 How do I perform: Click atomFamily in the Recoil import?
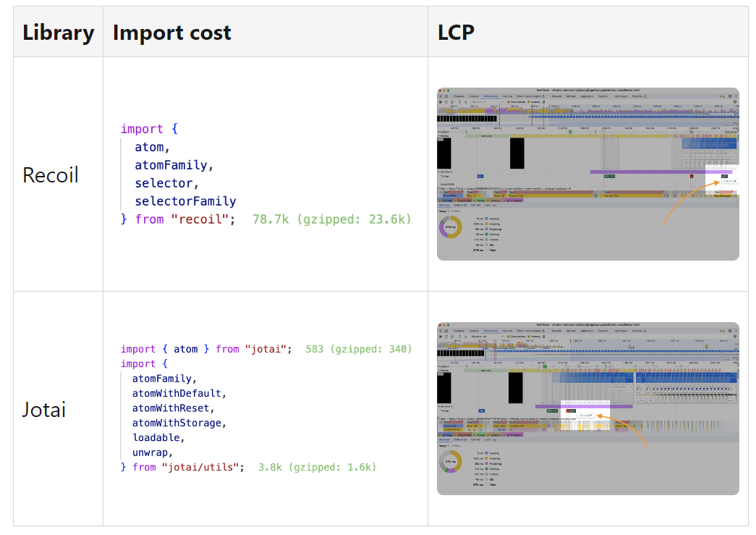click(x=171, y=165)
